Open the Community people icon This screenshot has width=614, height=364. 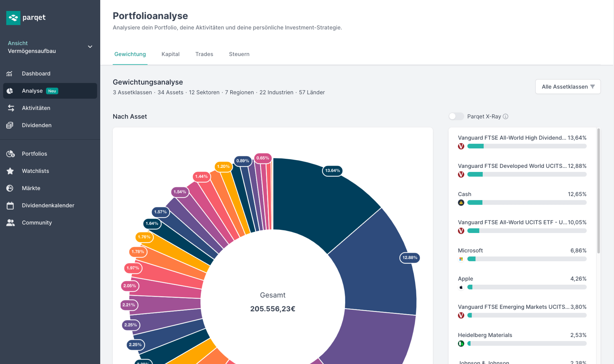pyautogui.click(x=10, y=223)
